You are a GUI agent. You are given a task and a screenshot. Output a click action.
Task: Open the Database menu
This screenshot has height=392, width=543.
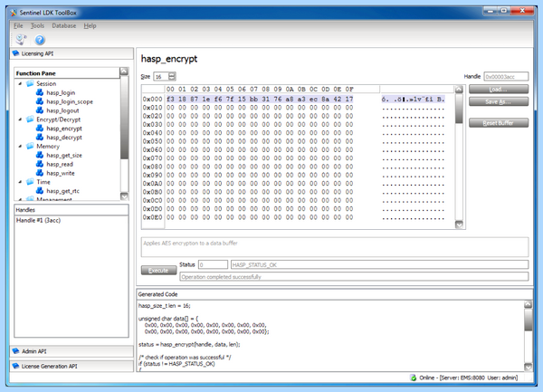64,25
